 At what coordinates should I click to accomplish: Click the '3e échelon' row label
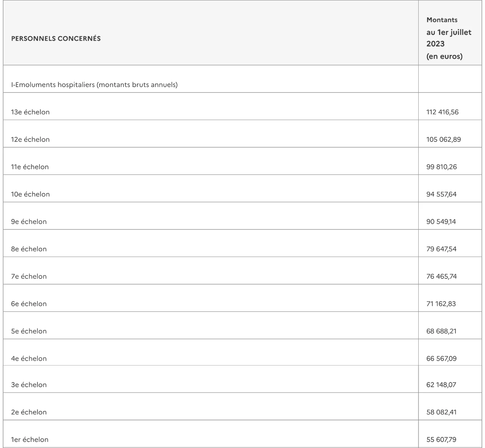click(x=29, y=385)
